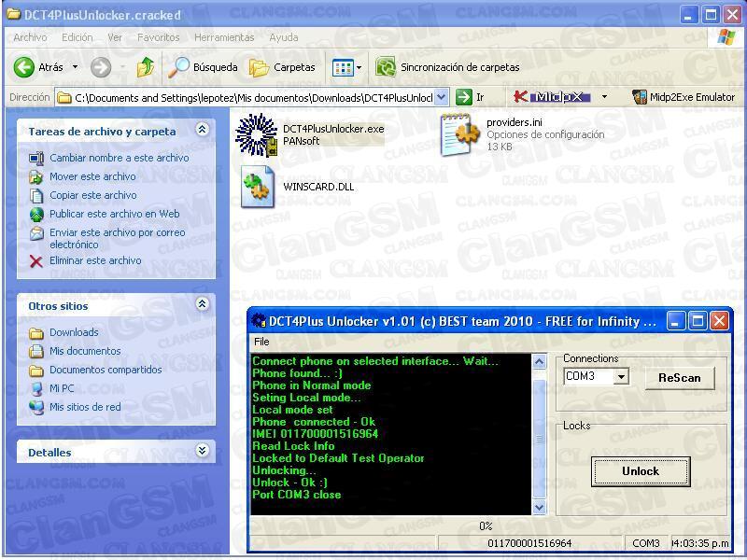Viewport: 747px width, 560px height.
Task: Collapse the Tareas de archivo y carpeta panel
Action: 202,130
